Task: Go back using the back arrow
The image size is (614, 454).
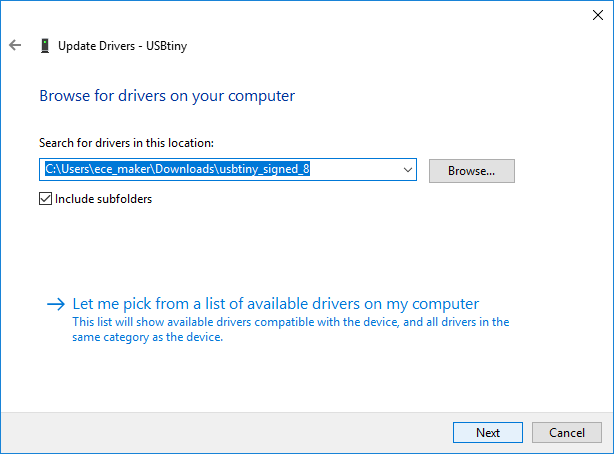Action: [x=15, y=45]
